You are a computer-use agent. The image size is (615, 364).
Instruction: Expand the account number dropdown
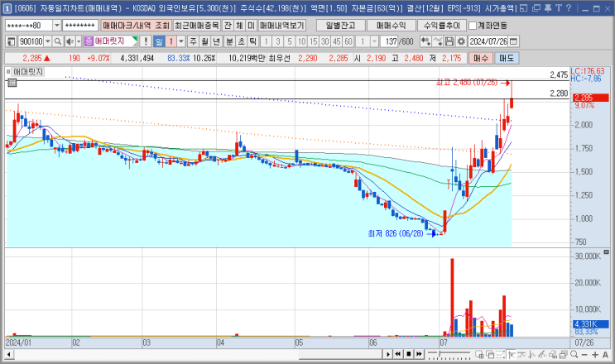coord(57,26)
